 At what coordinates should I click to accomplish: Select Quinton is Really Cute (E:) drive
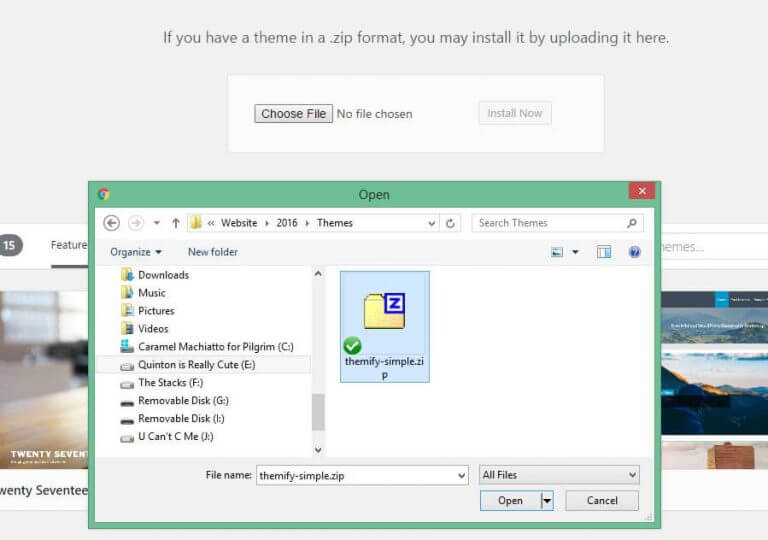tap(196, 365)
